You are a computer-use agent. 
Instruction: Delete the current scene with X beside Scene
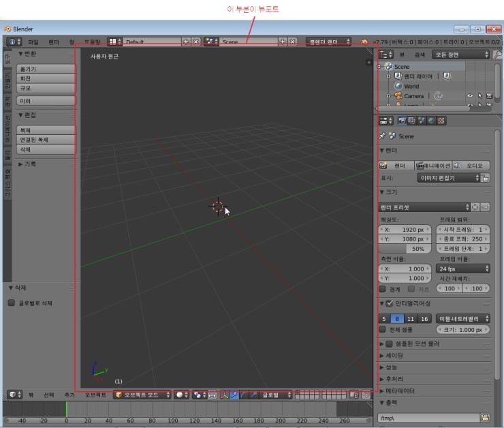pyautogui.click(x=292, y=42)
